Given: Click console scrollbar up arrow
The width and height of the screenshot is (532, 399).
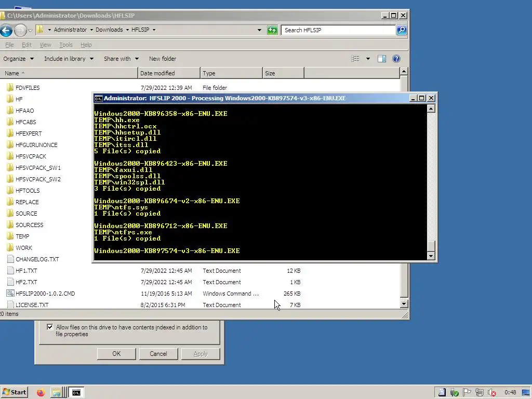Looking at the screenshot, I should 431,109.
